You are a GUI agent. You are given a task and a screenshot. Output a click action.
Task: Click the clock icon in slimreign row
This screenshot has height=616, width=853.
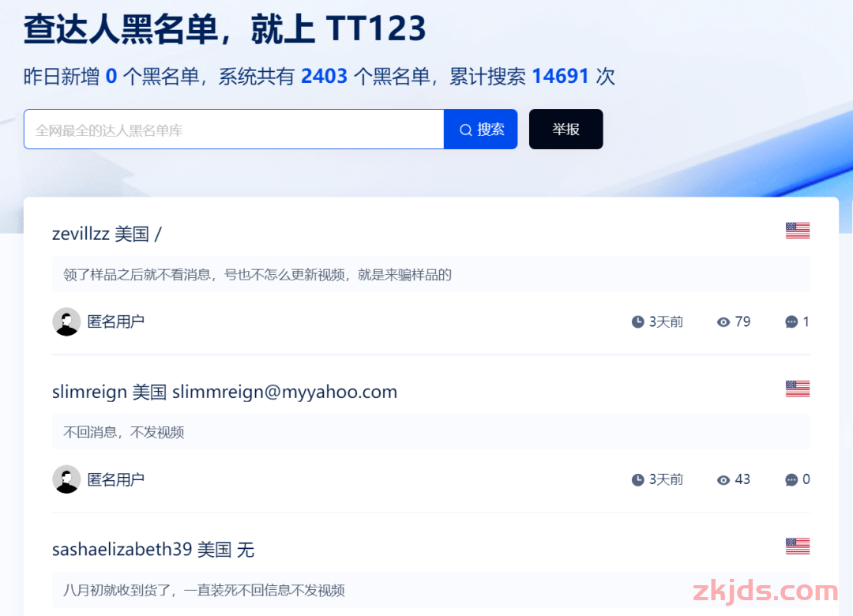[637, 480]
